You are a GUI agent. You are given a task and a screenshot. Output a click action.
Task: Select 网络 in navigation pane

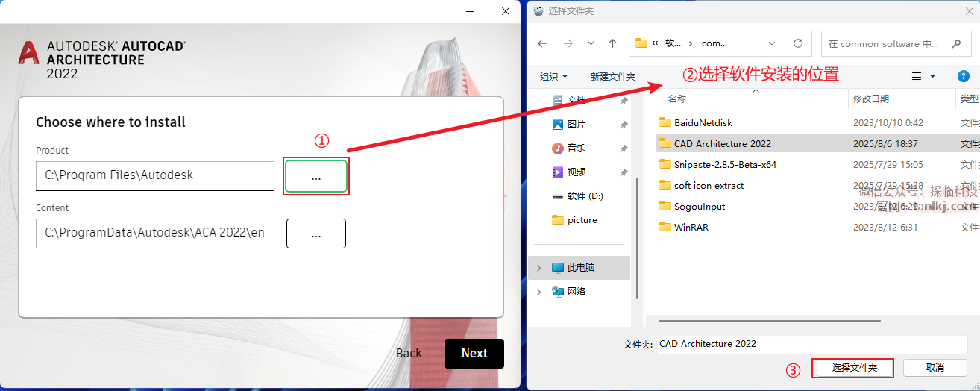(x=576, y=291)
